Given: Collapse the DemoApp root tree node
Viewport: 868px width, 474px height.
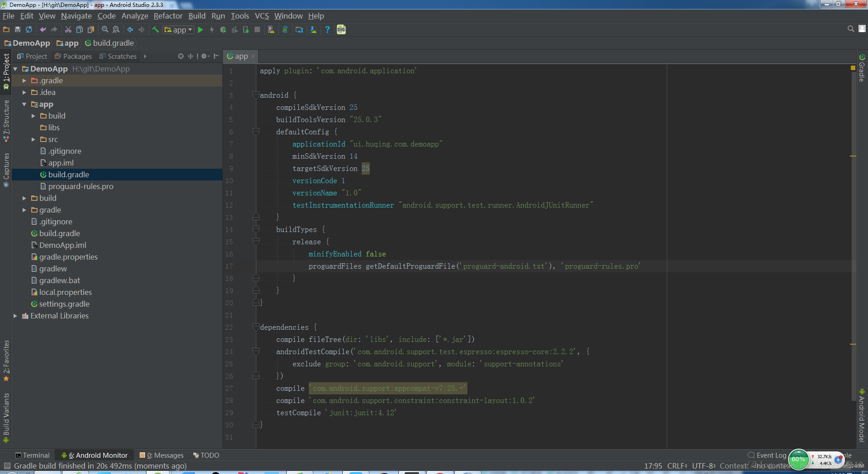Looking at the screenshot, I should pyautogui.click(x=15, y=69).
